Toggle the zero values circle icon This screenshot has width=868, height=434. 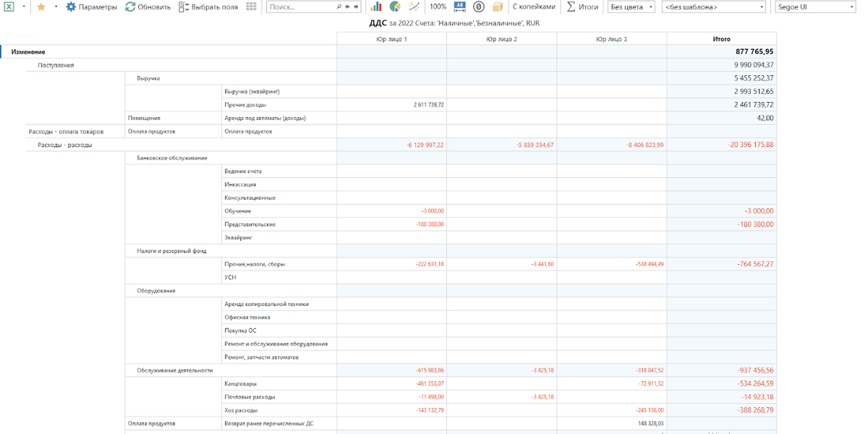click(x=478, y=7)
